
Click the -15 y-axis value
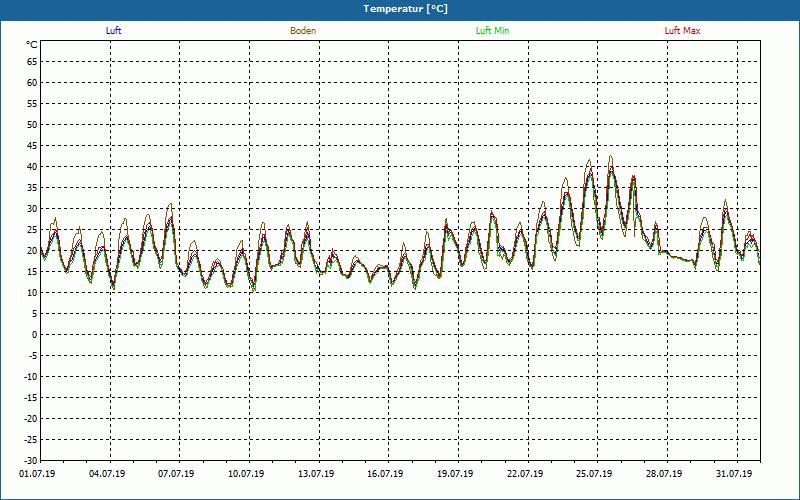pyautogui.click(x=31, y=397)
